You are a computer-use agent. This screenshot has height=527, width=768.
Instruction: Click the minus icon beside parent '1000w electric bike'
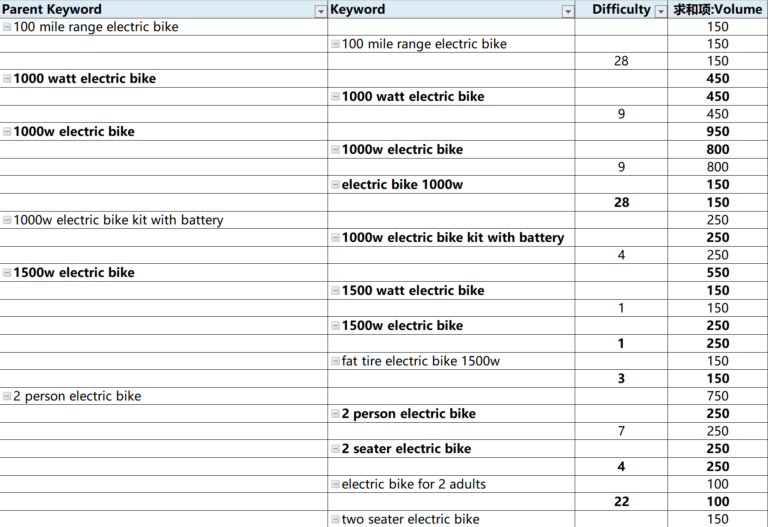[x=7, y=132]
